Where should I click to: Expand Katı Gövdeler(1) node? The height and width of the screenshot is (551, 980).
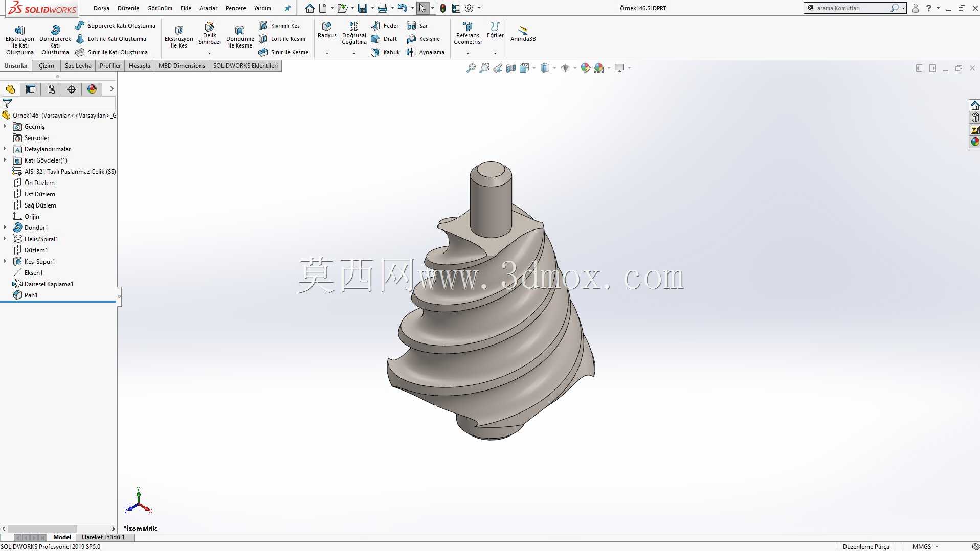5,160
